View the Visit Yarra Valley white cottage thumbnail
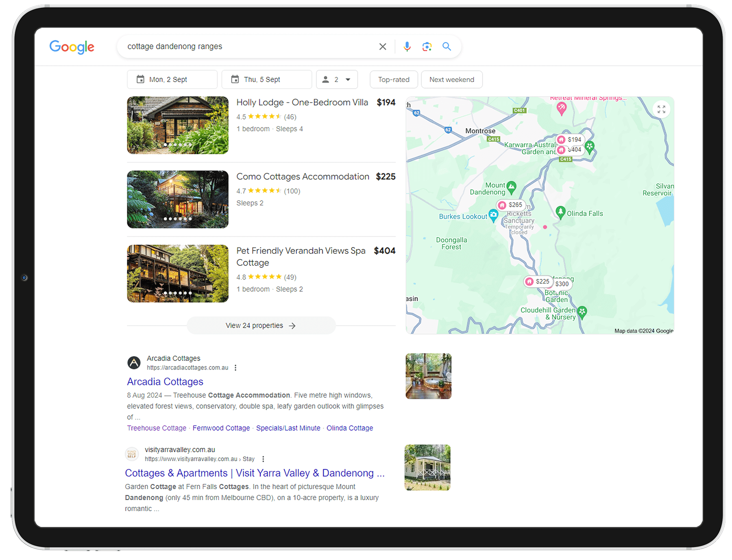The width and height of the screenshot is (732, 560). [x=427, y=467]
